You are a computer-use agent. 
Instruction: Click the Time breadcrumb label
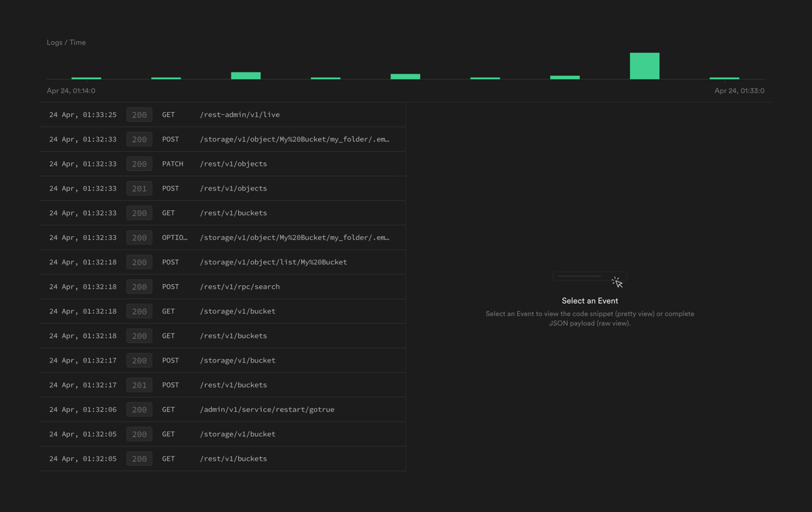tap(77, 42)
